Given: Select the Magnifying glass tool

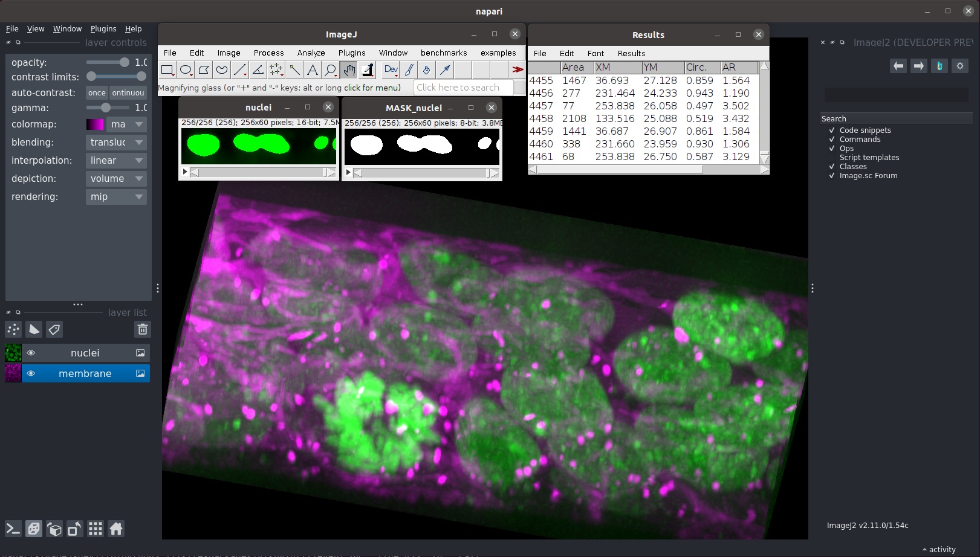Looking at the screenshot, I should (x=331, y=70).
